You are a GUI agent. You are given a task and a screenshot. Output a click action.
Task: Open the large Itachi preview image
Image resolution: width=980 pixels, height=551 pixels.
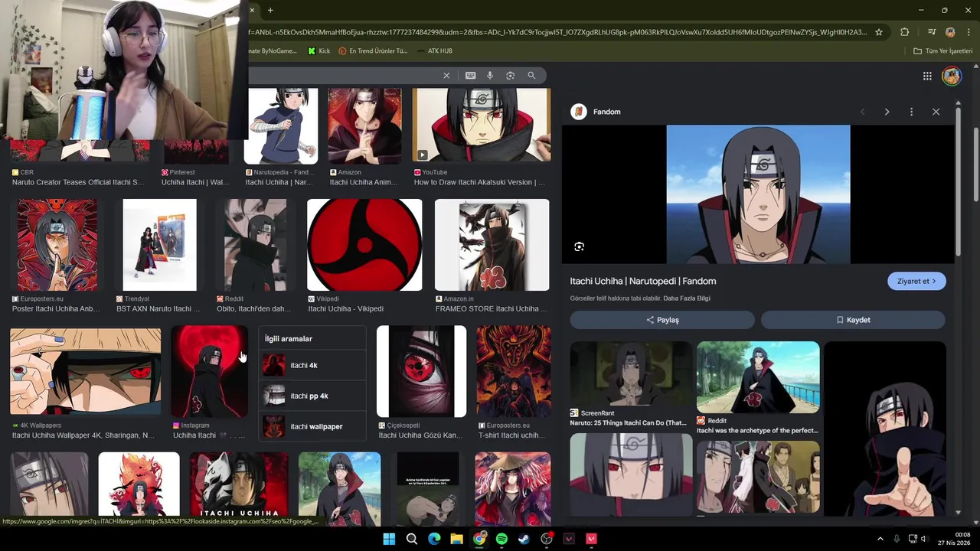758,194
